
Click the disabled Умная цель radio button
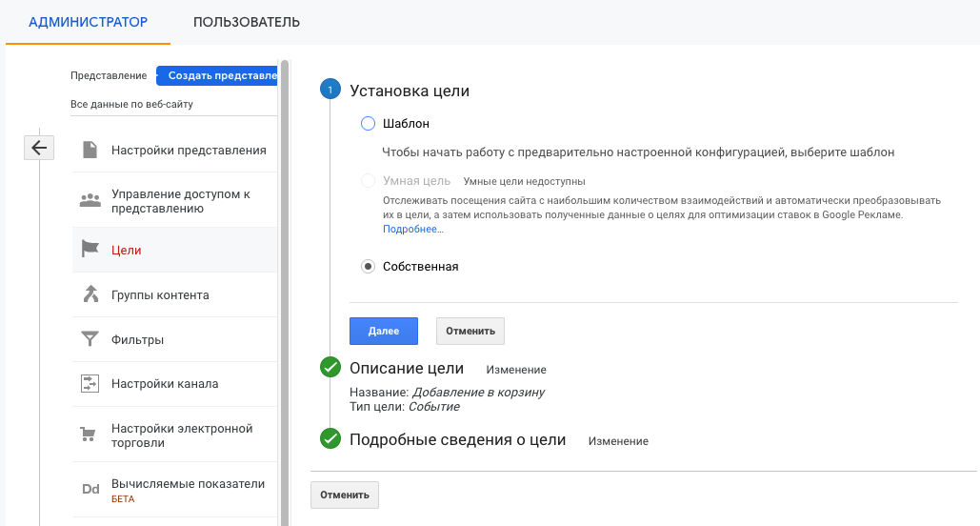tap(369, 180)
